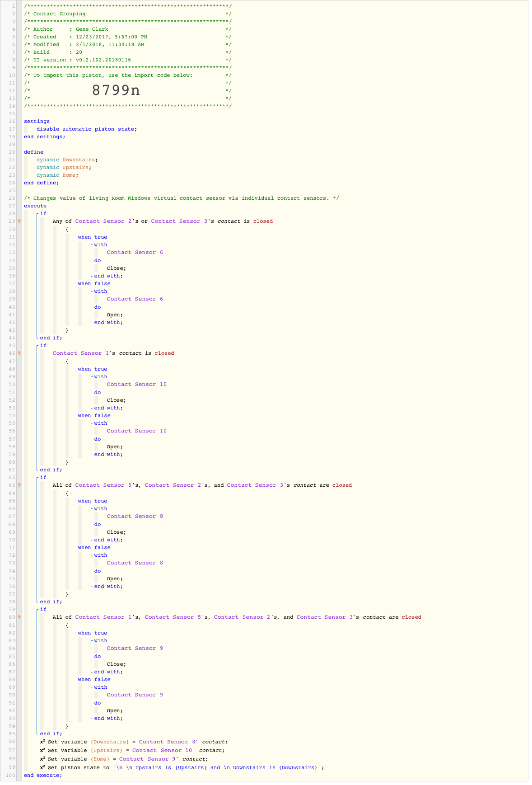Click the lightning bolt icon on line 63
Screen dimensions: 532x785
19,485
